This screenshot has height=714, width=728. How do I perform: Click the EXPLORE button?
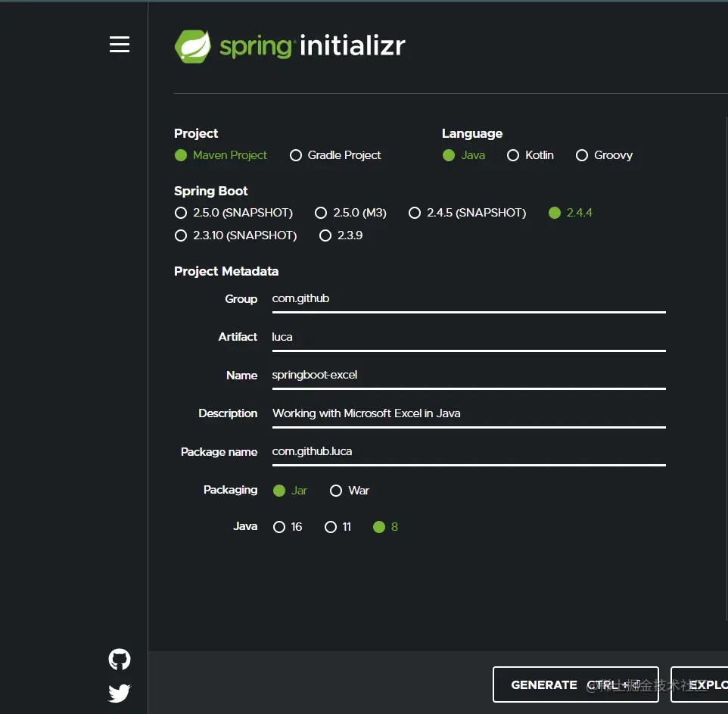click(699, 684)
